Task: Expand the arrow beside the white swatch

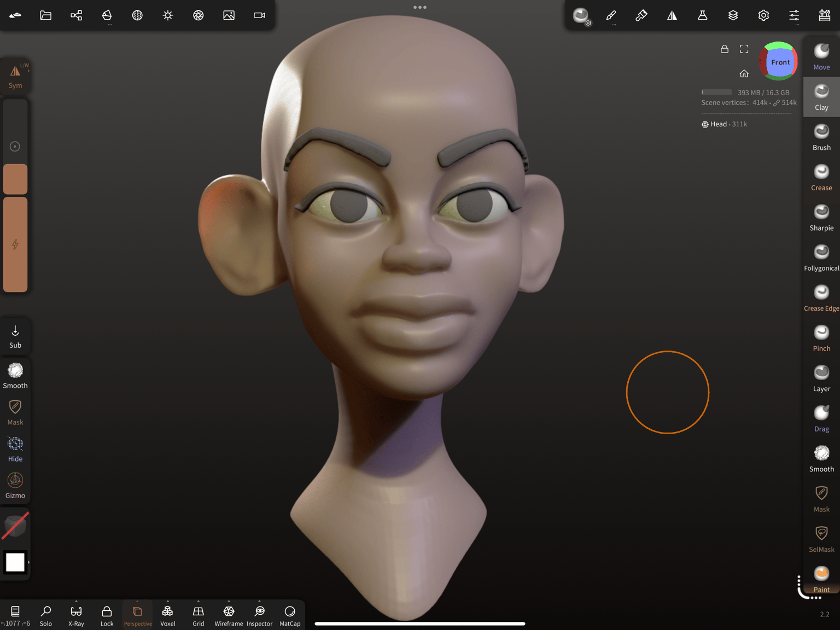Action: coord(28,562)
